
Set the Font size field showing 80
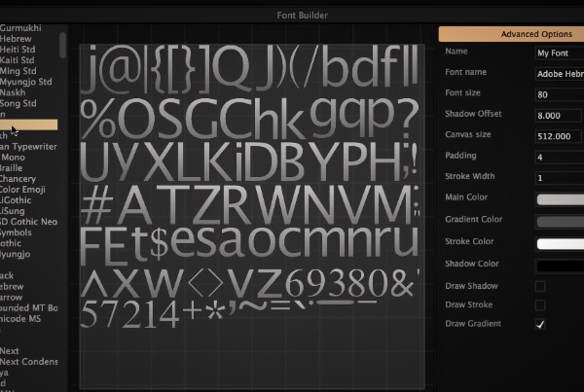(x=560, y=95)
